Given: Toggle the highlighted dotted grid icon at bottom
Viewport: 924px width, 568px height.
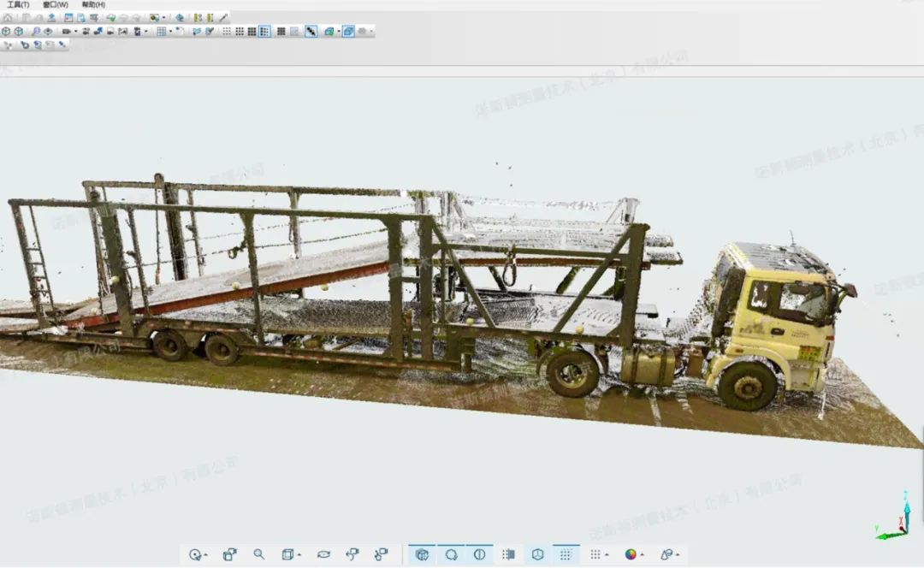Looking at the screenshot, I should [566, 554].
